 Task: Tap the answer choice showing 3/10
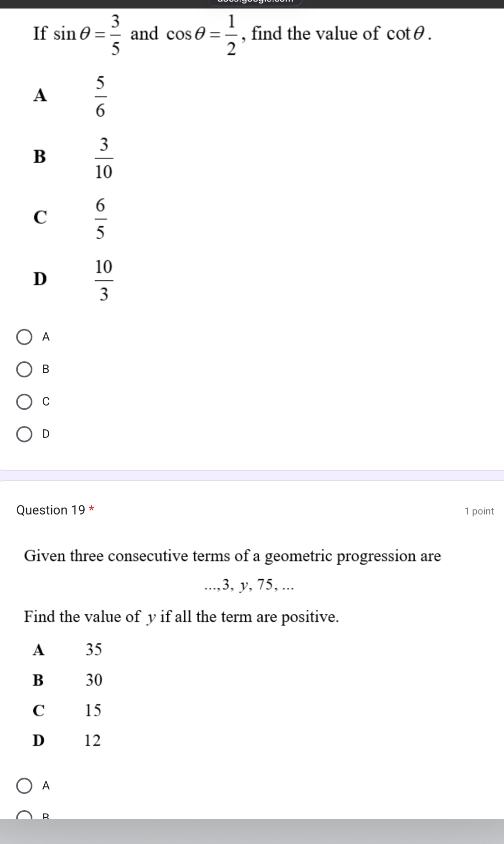pyautogui.click(x=104, y=157)
